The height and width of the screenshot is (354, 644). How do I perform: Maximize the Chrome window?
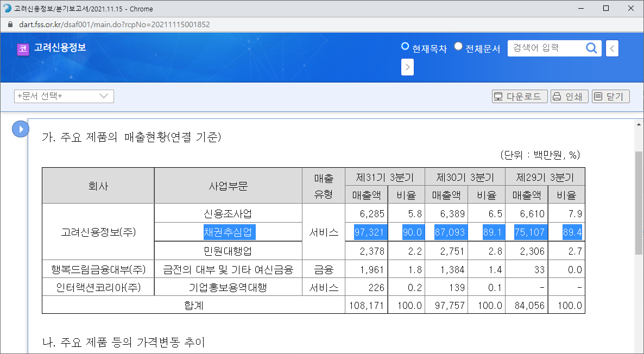pos(606,8)
